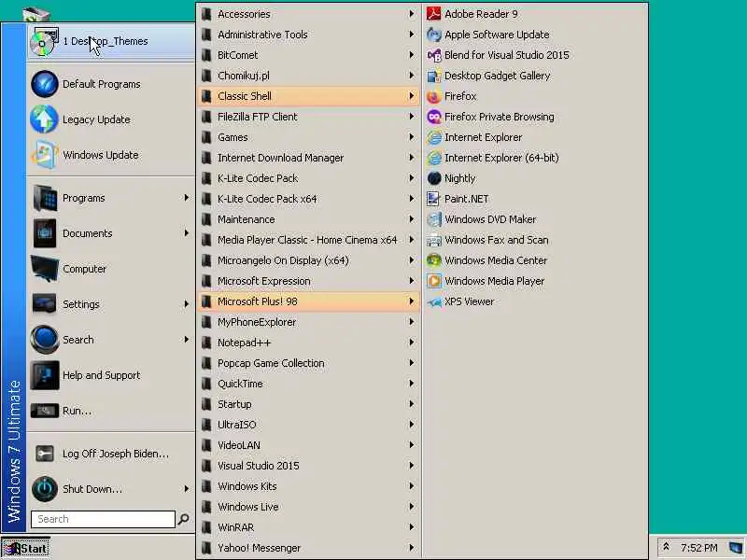
Task: Click the tray monitor icon
Action: [735, 548]
